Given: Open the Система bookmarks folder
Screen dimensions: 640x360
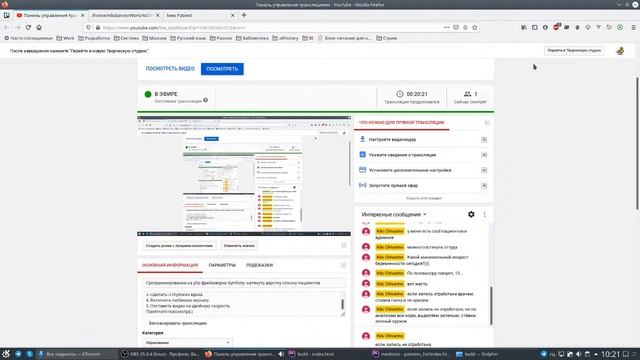Looking at the screenshot, I should [126, 38].
